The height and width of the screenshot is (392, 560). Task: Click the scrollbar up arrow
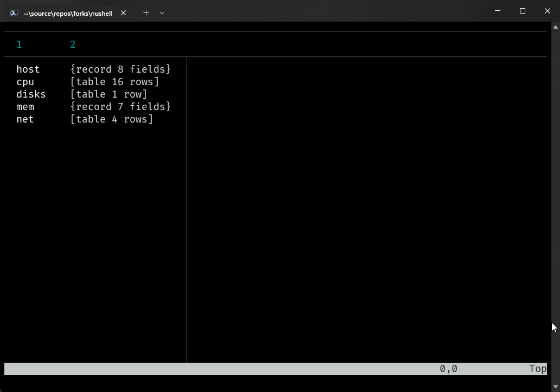[555, 27]
